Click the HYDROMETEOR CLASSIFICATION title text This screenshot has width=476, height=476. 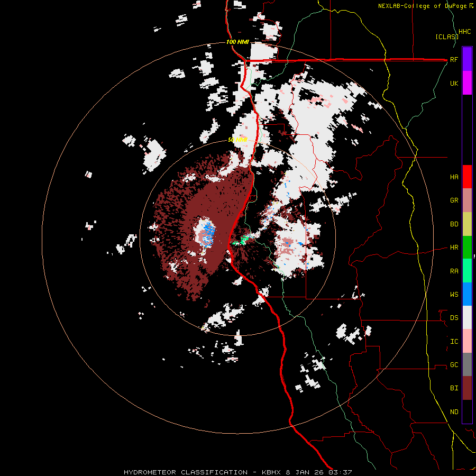tap(186, 472)
